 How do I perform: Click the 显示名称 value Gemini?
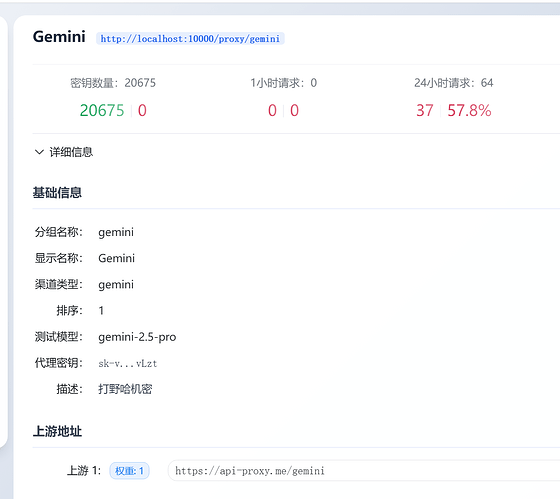tap(116, 258)
